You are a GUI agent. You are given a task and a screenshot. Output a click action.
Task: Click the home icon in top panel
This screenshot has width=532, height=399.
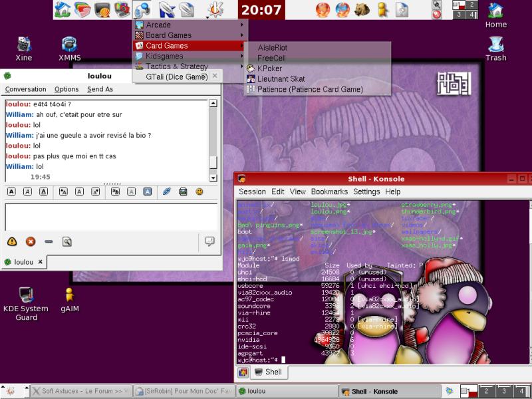tap(63, 9)
